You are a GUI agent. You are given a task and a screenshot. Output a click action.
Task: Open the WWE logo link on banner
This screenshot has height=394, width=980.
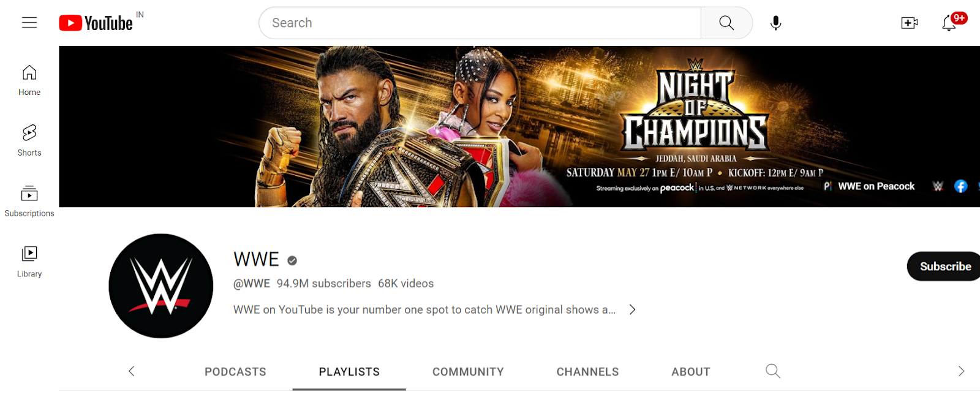938,186
